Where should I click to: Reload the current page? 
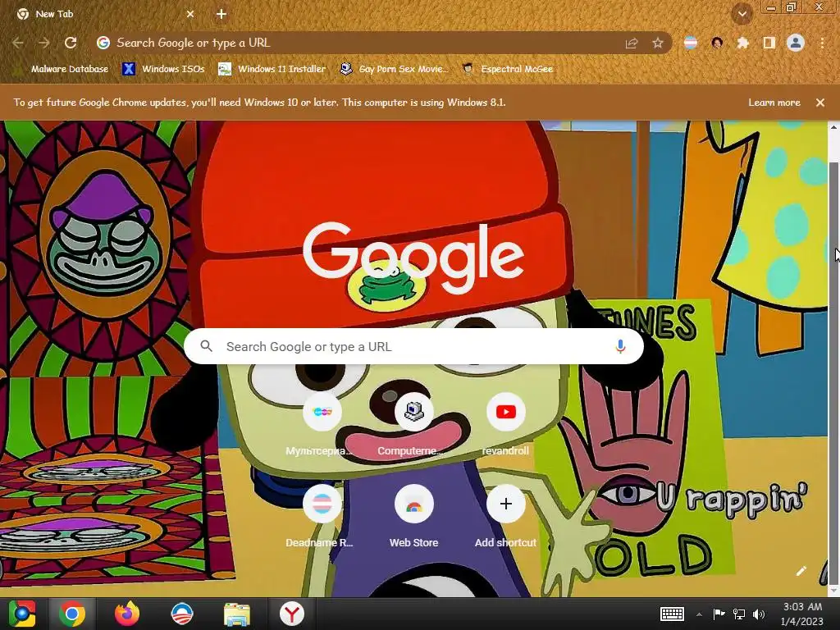71,43
